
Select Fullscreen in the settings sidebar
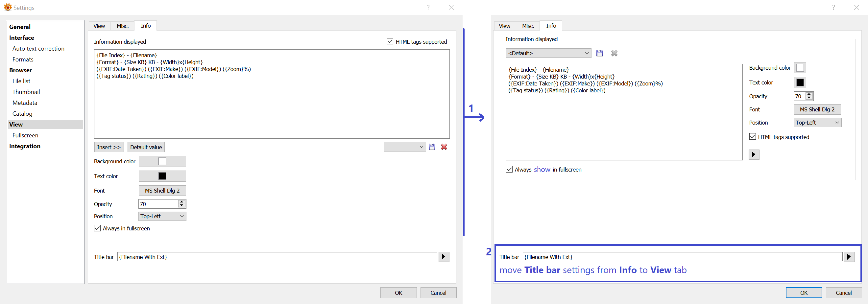coord(25,135)
